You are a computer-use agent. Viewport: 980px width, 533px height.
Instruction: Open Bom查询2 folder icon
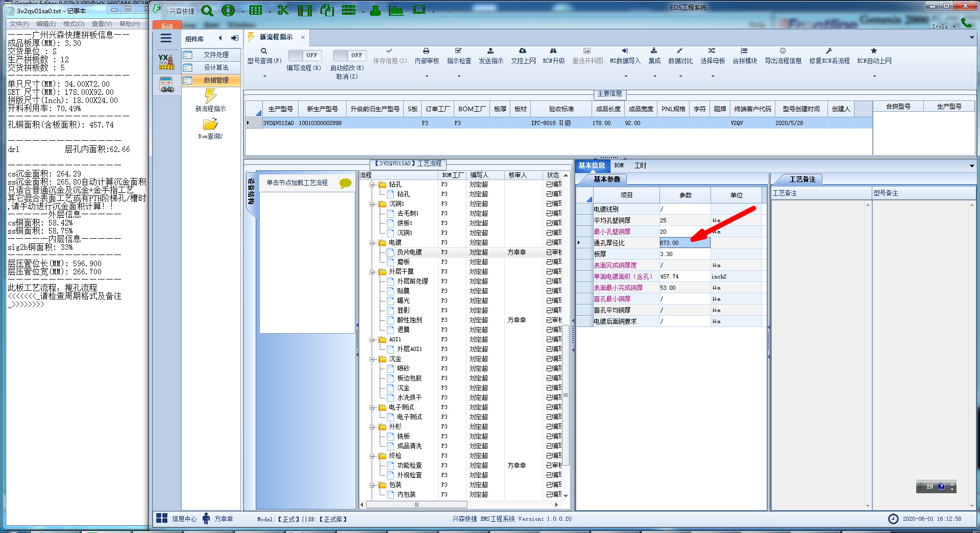click(x=210, y=124)
